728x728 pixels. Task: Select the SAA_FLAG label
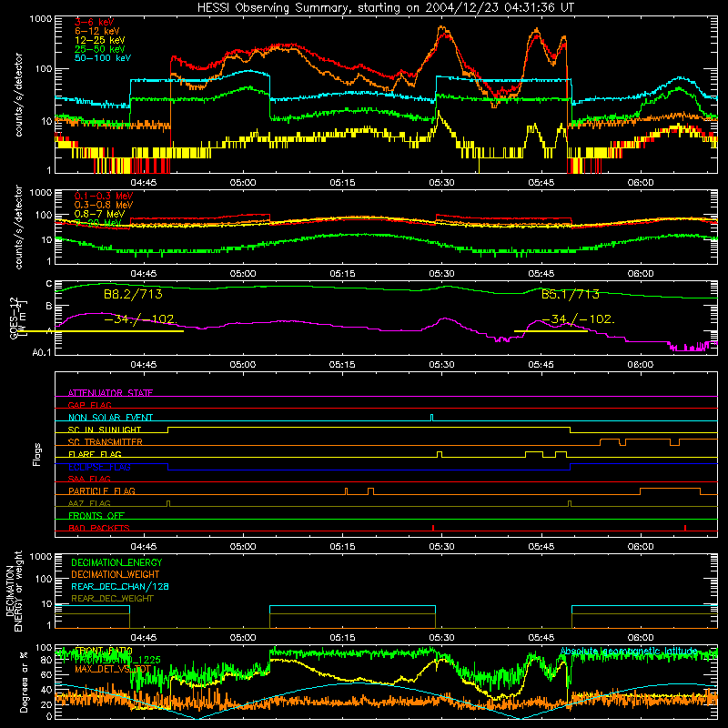pyautogui.click(x=89, y=480)
